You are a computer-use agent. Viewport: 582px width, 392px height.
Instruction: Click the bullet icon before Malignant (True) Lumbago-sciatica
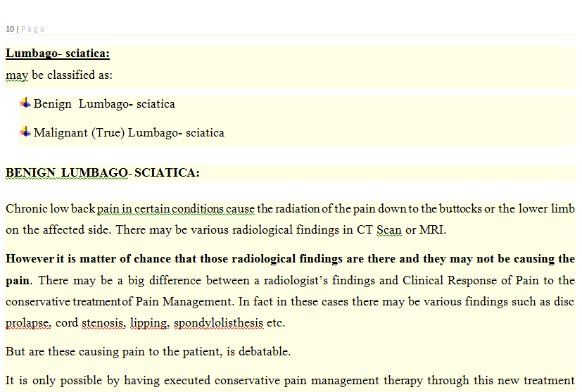tap(25, 132)
